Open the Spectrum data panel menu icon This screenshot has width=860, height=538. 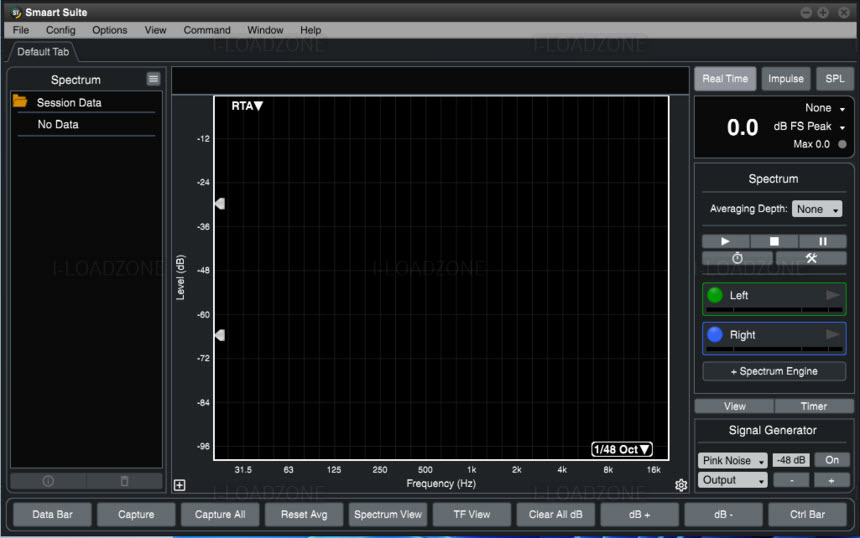pyautogui.click(x=154, y=79)
